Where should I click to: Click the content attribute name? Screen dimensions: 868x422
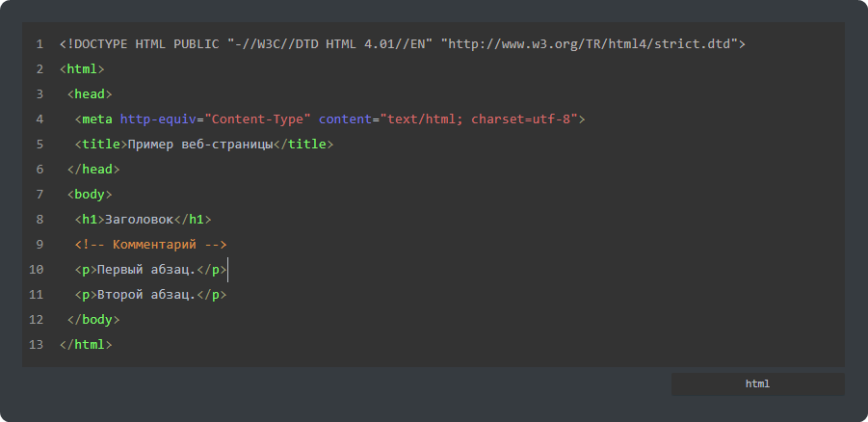pyautogui.click(x=346, y=119)
